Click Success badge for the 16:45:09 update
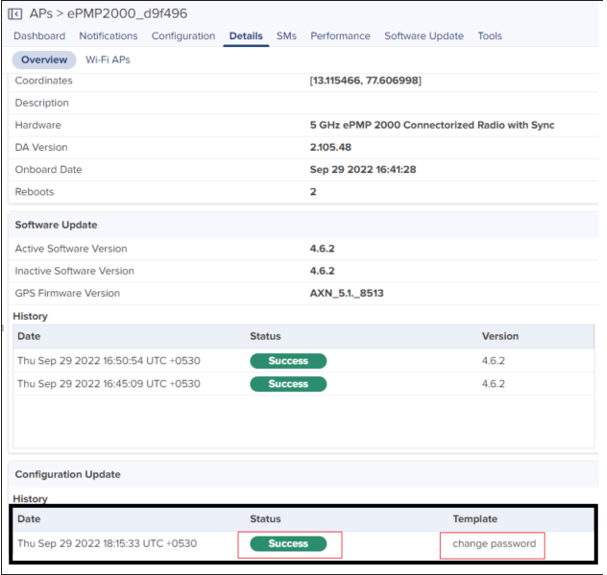 288,384
